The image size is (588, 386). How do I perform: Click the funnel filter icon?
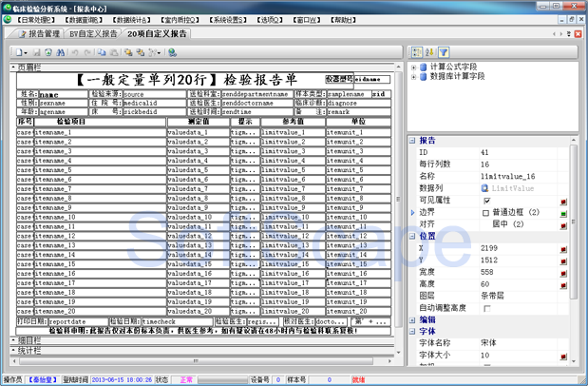coord(444,51)
